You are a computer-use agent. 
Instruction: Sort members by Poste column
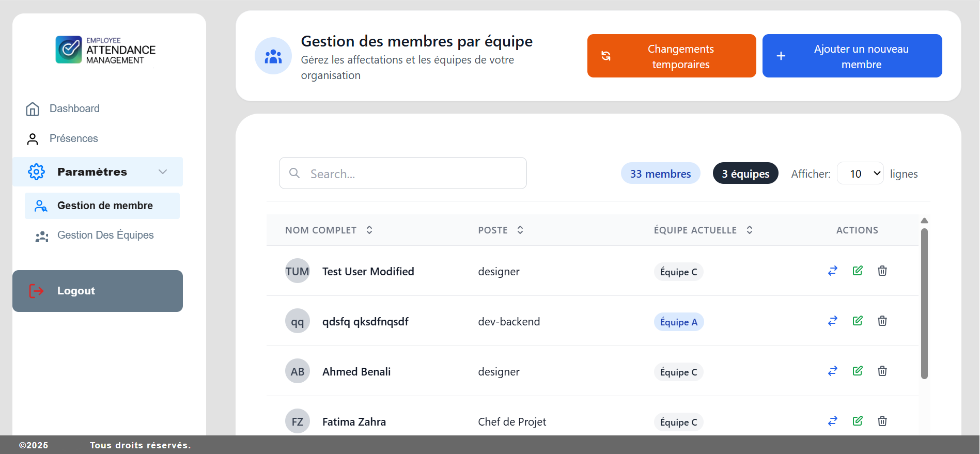click(520, 230)
